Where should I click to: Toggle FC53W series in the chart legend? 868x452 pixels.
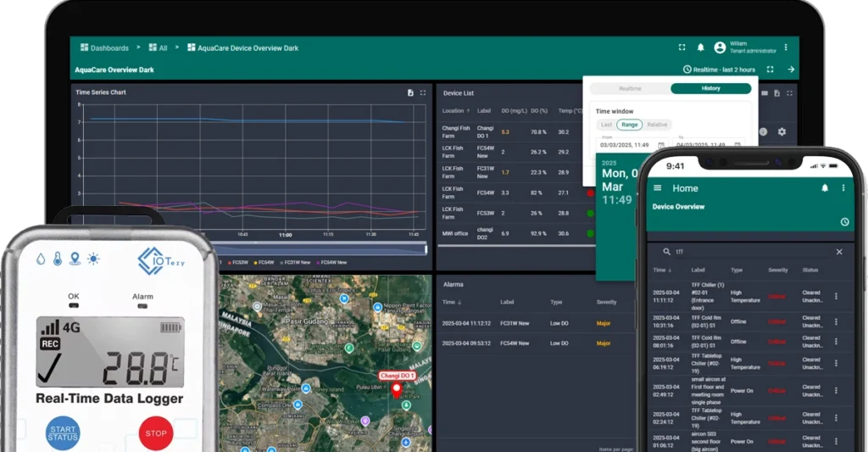(238, 263)
